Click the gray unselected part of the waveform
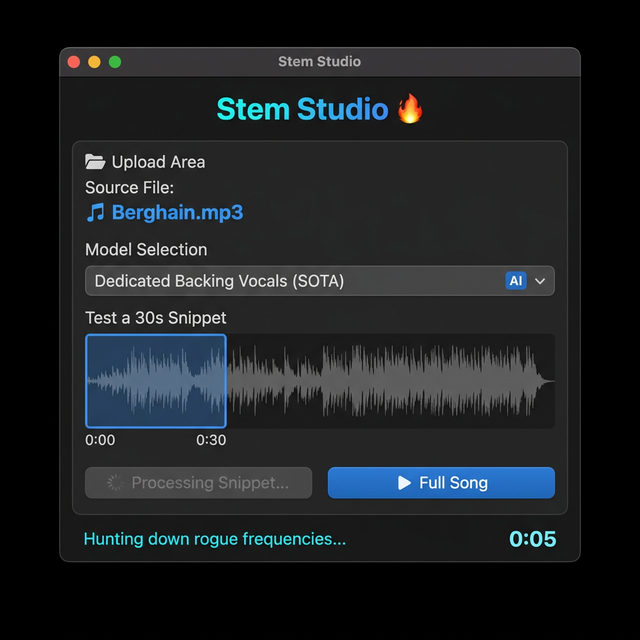This screenshot has height=640, width=640. tap(390, 381)
